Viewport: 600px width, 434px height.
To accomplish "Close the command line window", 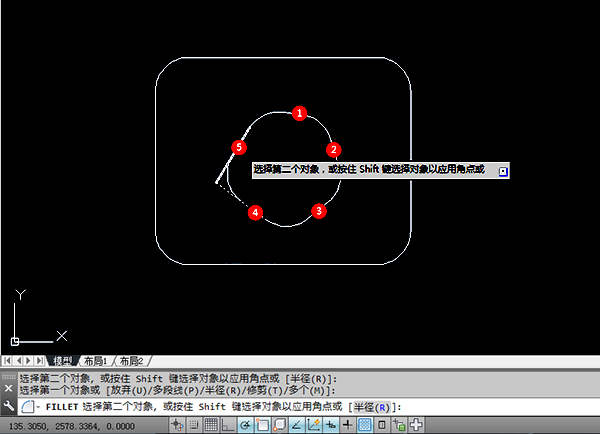I will click(8, 388).
